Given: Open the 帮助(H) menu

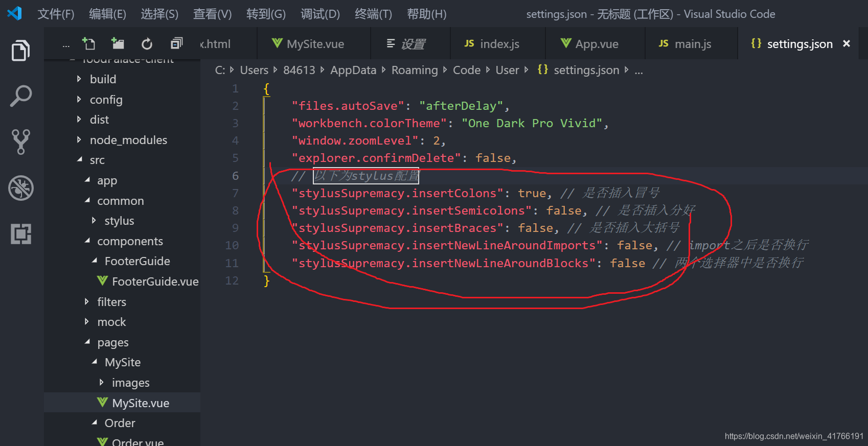Looking at the screenshot, I should [x=426, y=14].
